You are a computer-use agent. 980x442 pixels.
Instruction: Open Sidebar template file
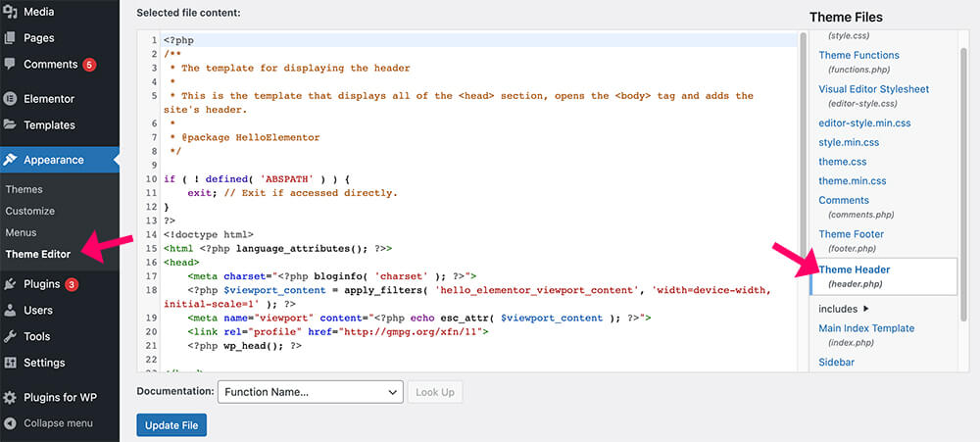click(836, 362)
